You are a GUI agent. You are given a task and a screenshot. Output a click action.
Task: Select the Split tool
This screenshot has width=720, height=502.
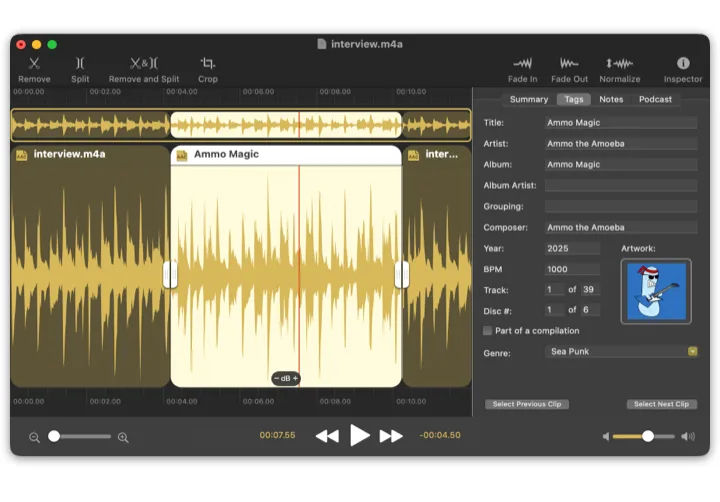click(x=80, y=69)
